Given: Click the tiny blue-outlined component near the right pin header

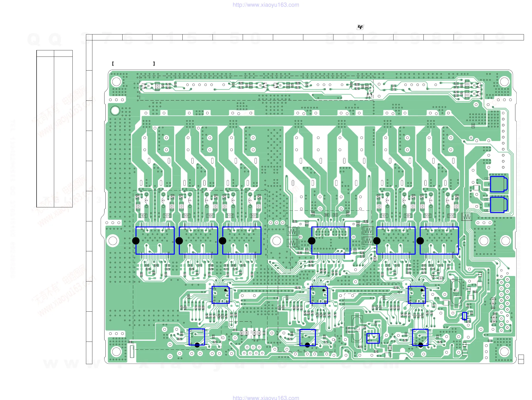Looking at the screenshot, I should [464, 316].
